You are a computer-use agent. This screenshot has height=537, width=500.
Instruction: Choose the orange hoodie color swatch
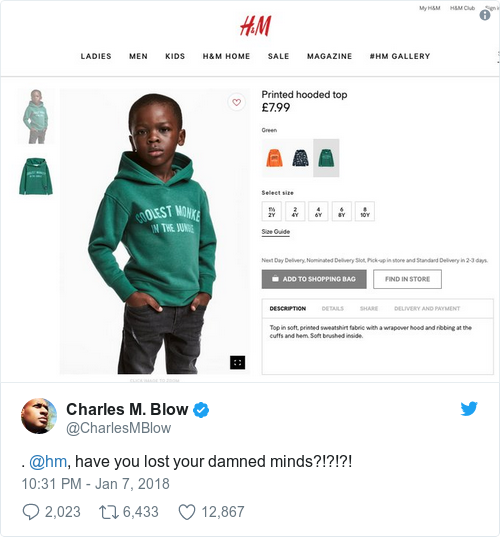click(x=274, y=158)
